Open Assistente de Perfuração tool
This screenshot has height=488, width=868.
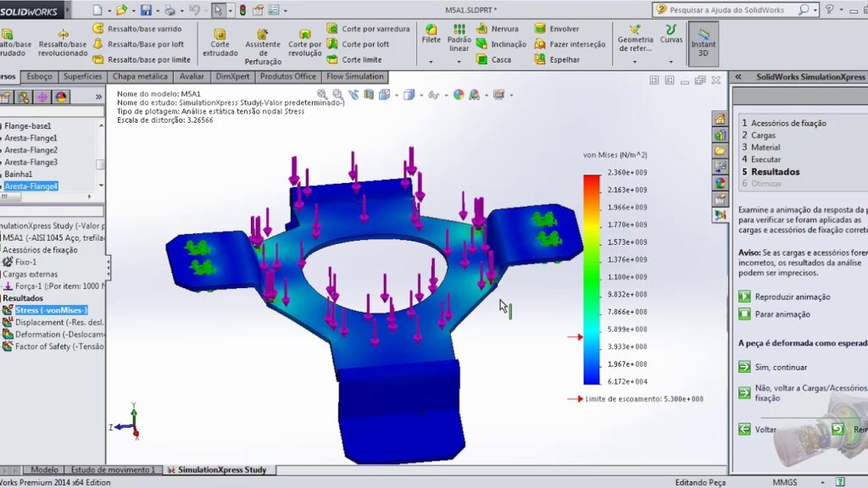263,47
